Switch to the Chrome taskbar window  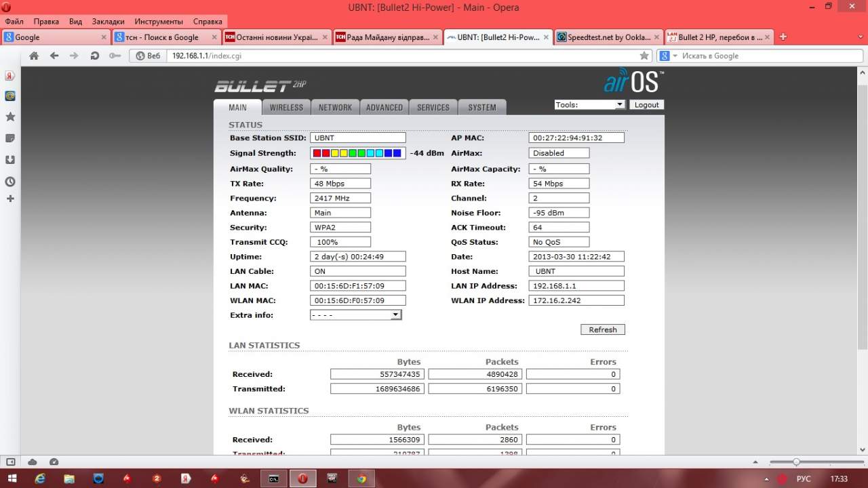361,479
